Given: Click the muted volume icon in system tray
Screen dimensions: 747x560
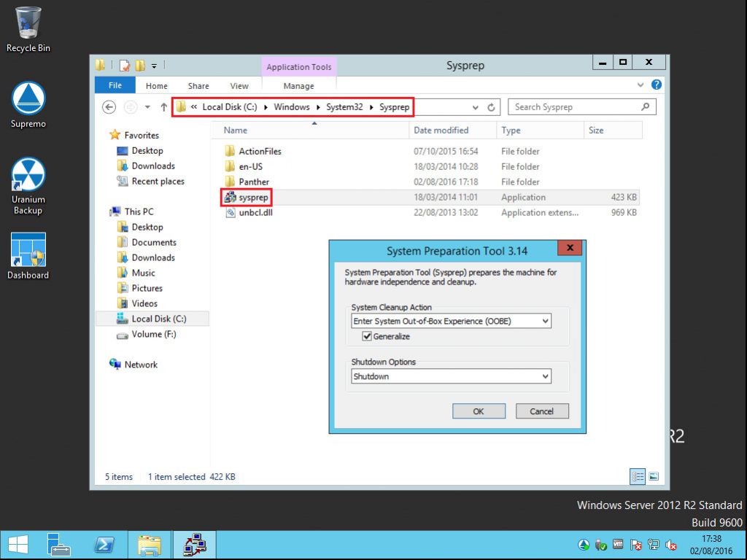Looking at the screenshot, I should (671, 545).
